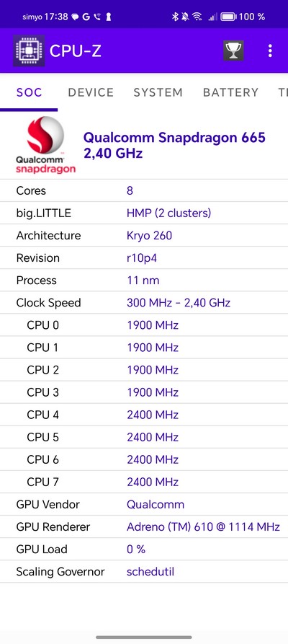Image resolution: width=288 pixels, height=644 pixels.
Task: Tap the GPU Renderer Adreno row
Action: [x=144, y=527]
